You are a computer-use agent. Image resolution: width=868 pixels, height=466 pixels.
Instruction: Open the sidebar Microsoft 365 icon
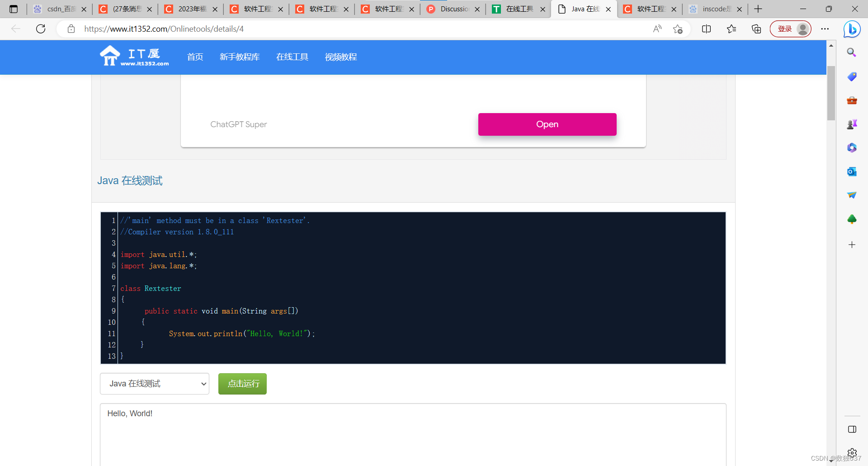point(852,147)
